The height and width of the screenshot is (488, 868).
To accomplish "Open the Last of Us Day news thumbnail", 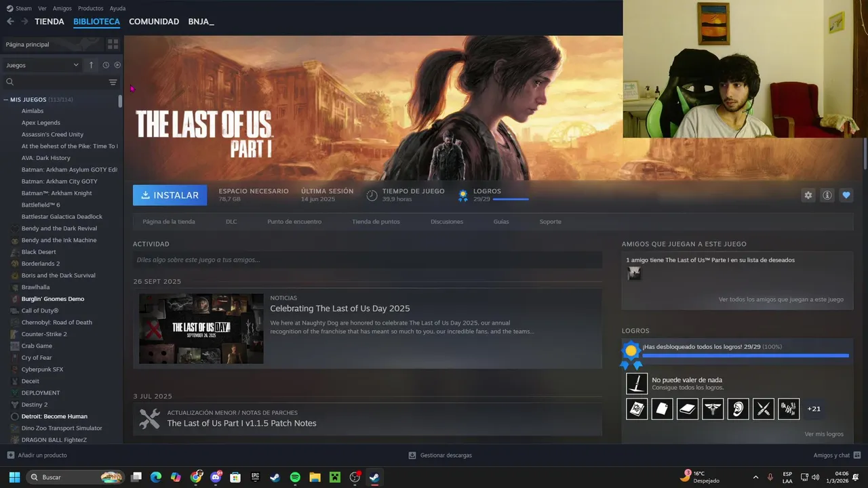I will pos(201,329).
